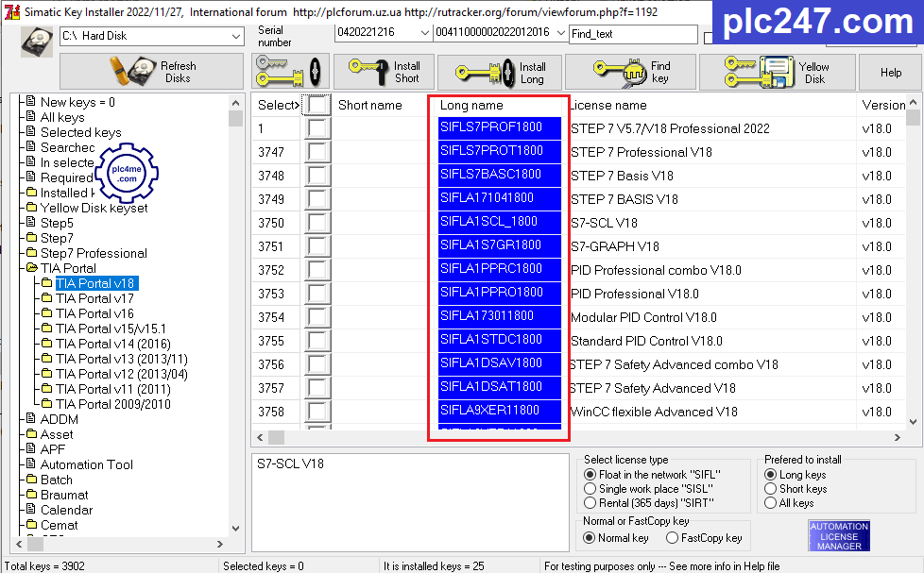Click the Refresh Disks button
This screenshot has height=573, width=924.
tap(151, 72)
